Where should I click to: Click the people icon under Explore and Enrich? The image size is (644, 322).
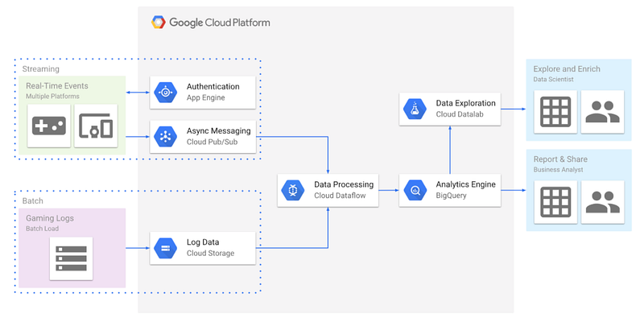(602, 112)
